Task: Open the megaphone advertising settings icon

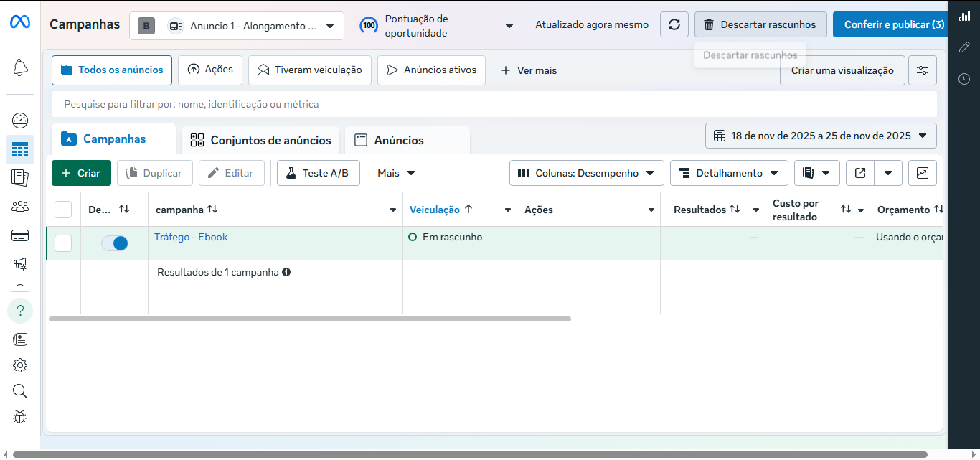Action: [x=20, y=263]
